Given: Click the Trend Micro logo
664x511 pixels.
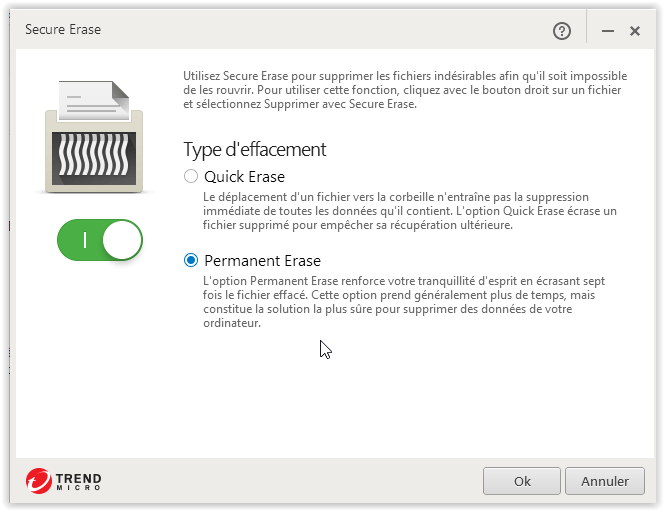Looking at the screenshot, I should [x=64, y=481].
